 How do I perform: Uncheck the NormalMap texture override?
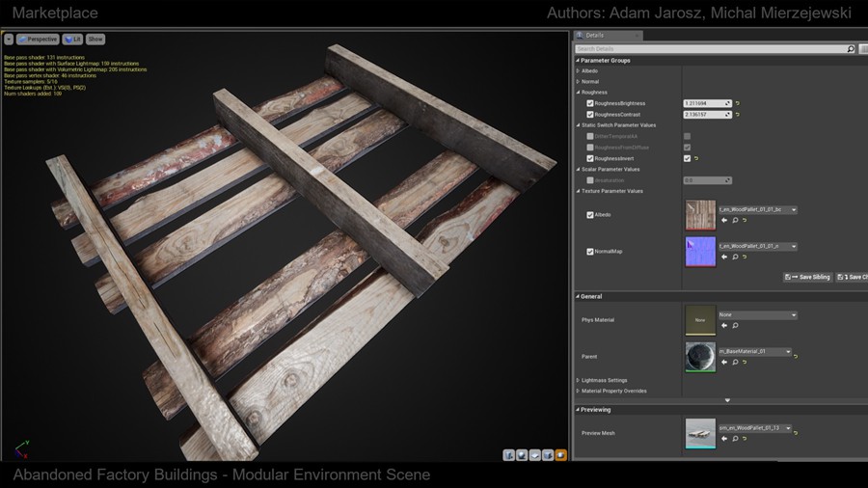[x=590, y=252]
